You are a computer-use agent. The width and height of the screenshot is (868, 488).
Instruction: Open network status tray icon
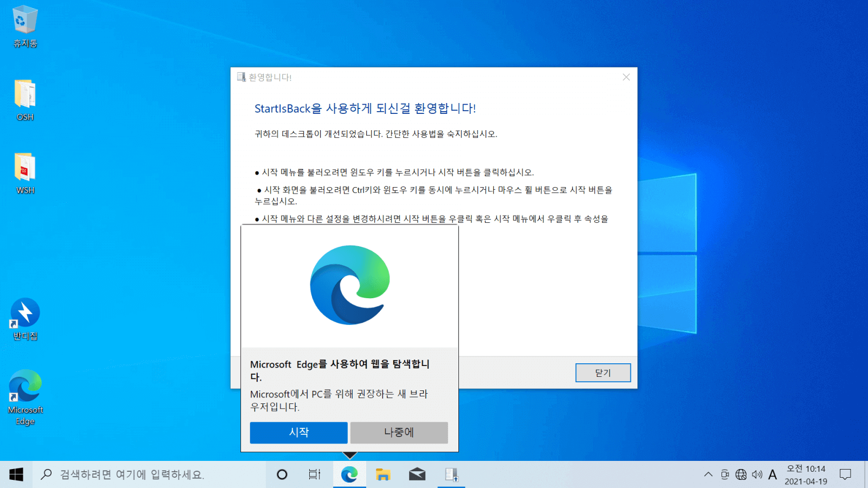(741, 474)
